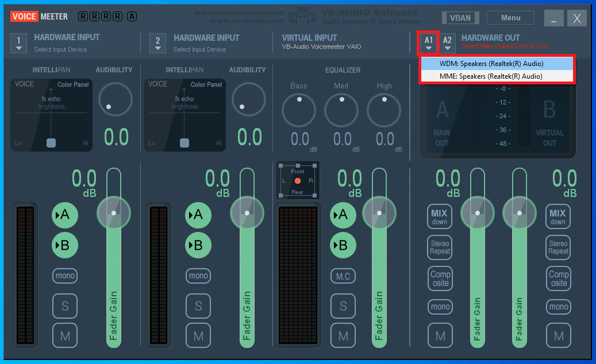This screenshot has height=364, width=596.
Task: Toggle MIX down on bus B
Action: pos(558,216)
